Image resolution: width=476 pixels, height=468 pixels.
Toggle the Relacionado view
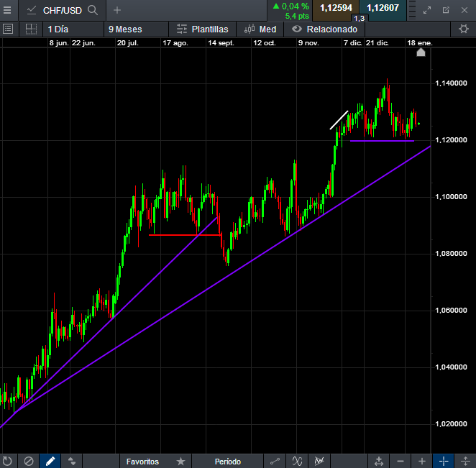point(324,29)
